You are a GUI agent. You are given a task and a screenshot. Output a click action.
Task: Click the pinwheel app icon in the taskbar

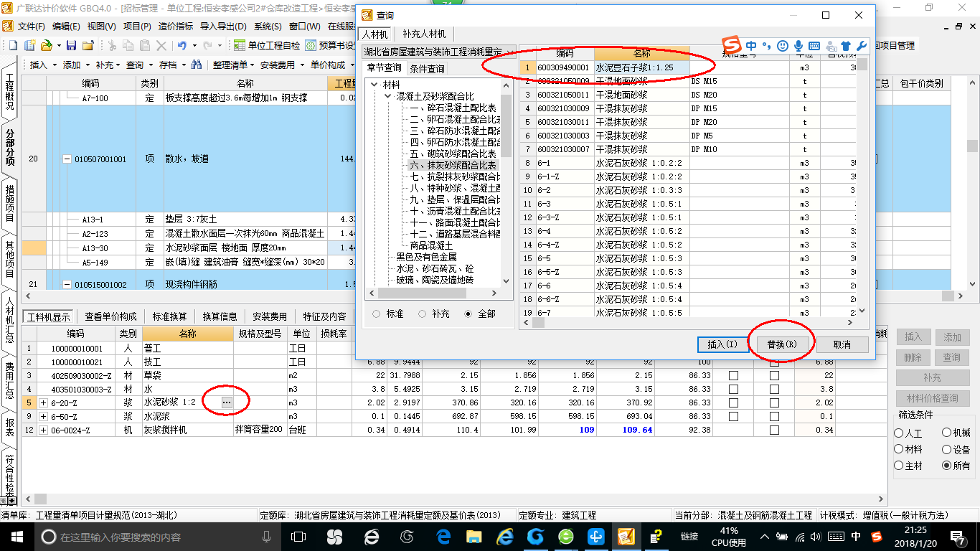[x=335, y=537]
